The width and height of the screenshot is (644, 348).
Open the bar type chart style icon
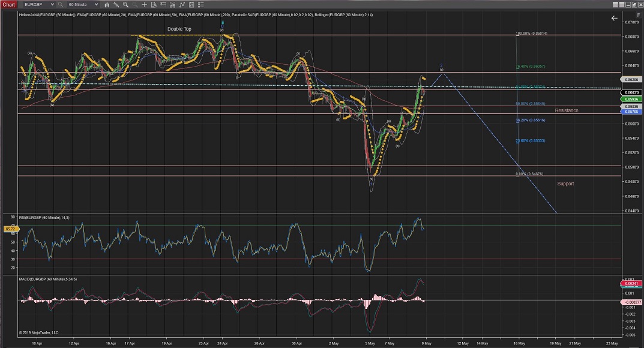107,4
